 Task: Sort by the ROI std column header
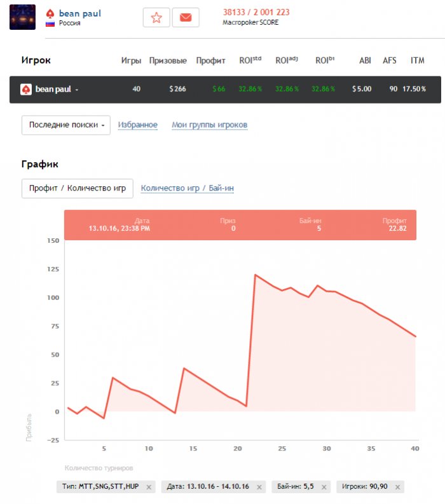pos(250,61)
